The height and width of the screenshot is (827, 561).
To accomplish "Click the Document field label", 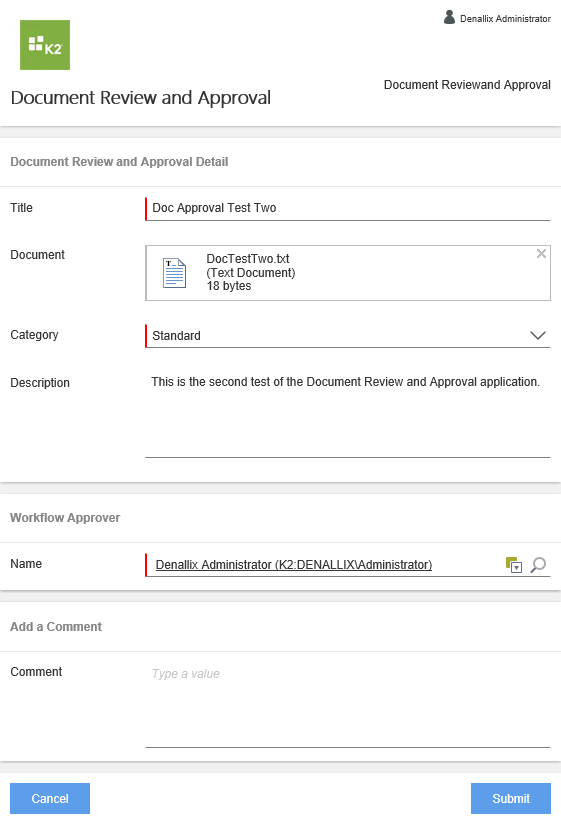I will (37, 255).
